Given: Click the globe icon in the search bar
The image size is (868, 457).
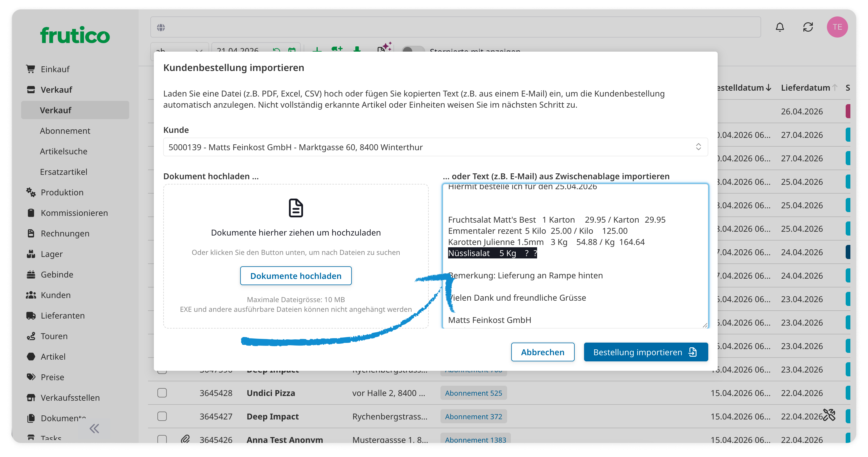Looking at the screenshot, I should click(x=161, y=27).
